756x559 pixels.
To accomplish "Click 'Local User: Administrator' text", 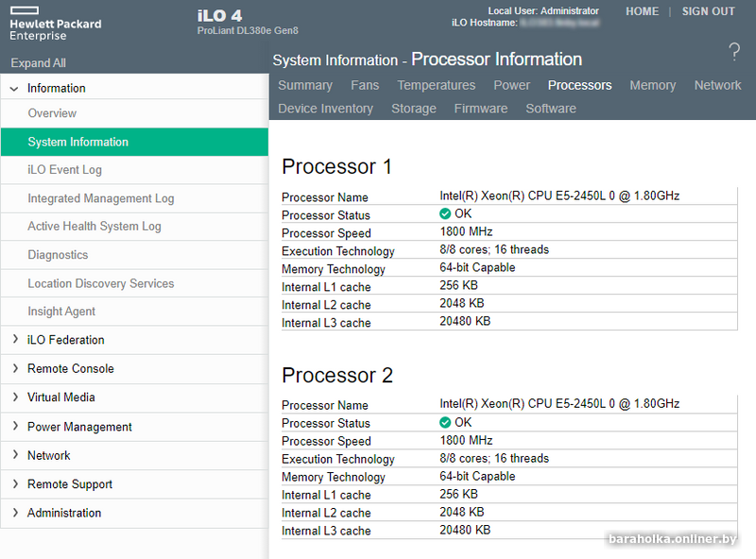I will tap(543, 11).
